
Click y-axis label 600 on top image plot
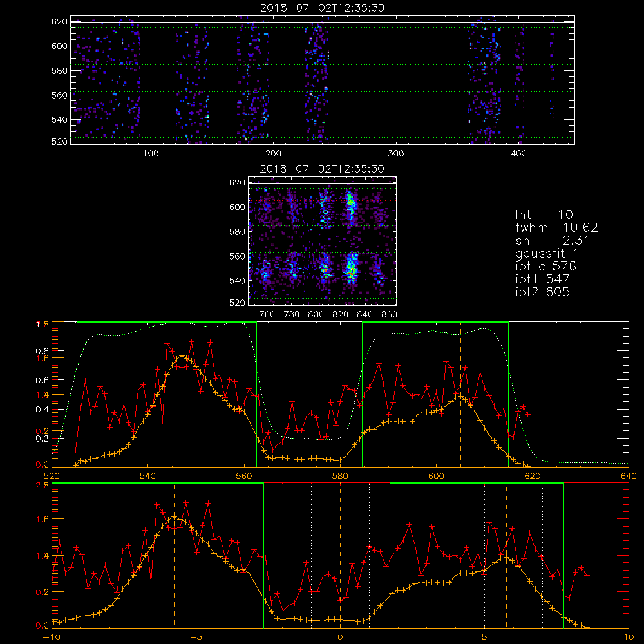pos(59,46)
